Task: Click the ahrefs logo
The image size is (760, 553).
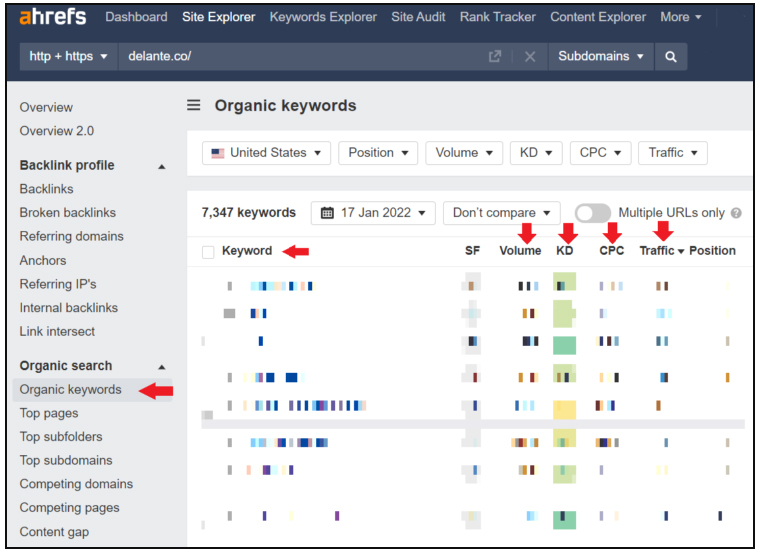Action: pos(53,16)
